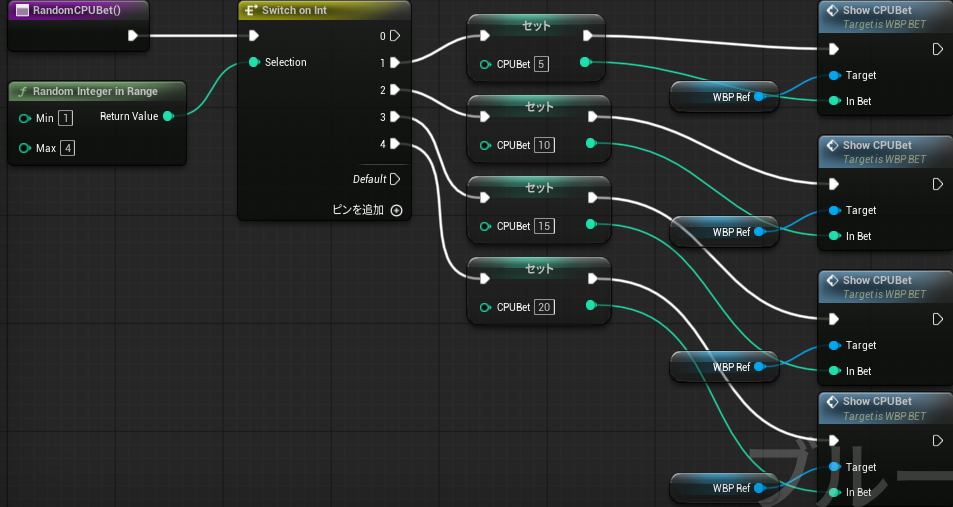Click the RandomCPUBet output execution pin
This screenshot has width=953, height=507.
pos(133,36)
